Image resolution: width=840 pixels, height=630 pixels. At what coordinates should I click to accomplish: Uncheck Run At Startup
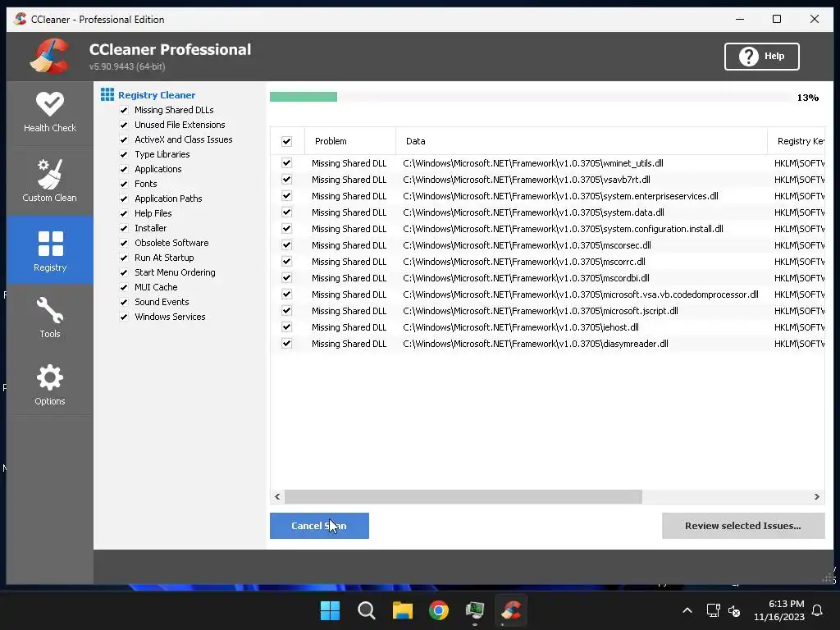[124, 258]
